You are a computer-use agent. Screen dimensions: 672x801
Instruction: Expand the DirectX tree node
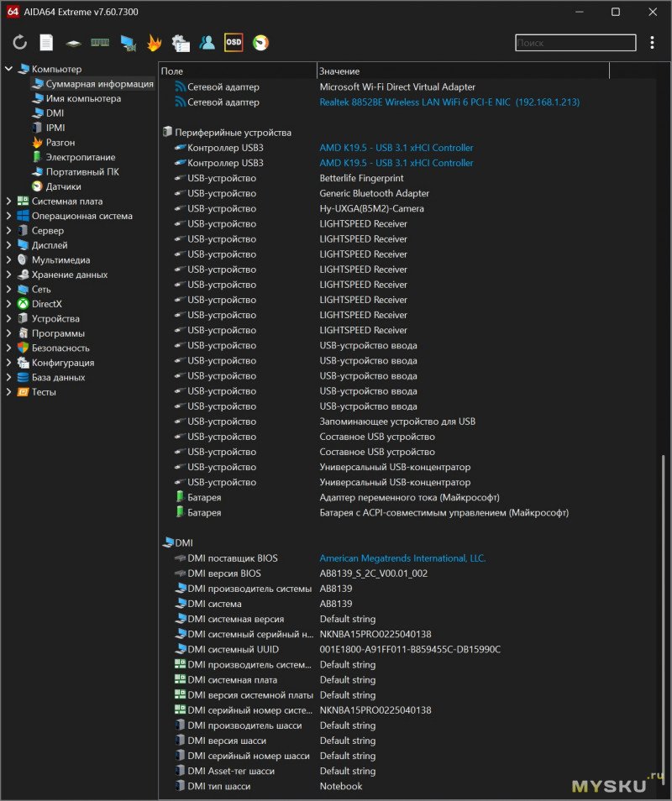click(8, 304)
